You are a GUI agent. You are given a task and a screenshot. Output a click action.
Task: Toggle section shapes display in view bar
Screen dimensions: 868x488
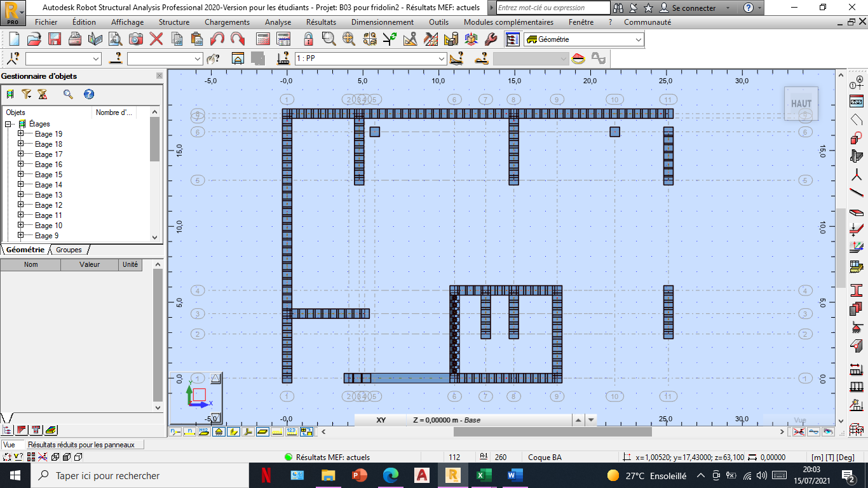[233, 431]
